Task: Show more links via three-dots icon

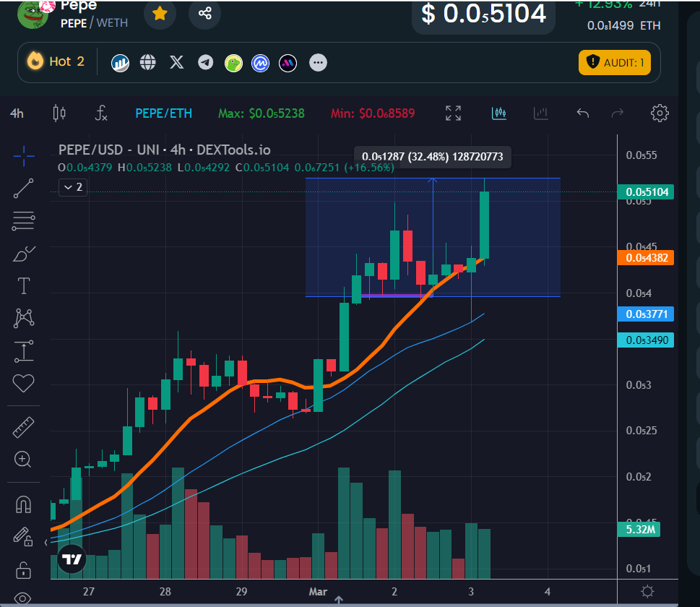Action: pos(318,63)
